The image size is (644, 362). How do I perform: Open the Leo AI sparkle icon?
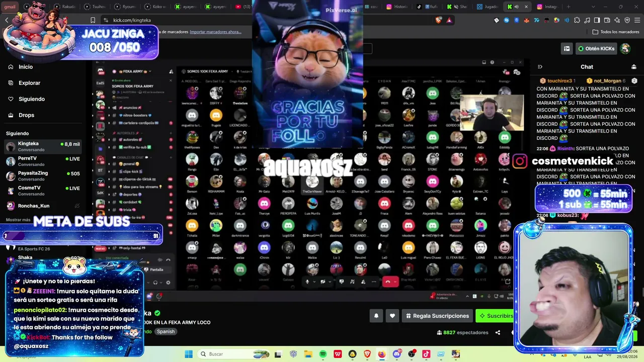click(617, 20)
